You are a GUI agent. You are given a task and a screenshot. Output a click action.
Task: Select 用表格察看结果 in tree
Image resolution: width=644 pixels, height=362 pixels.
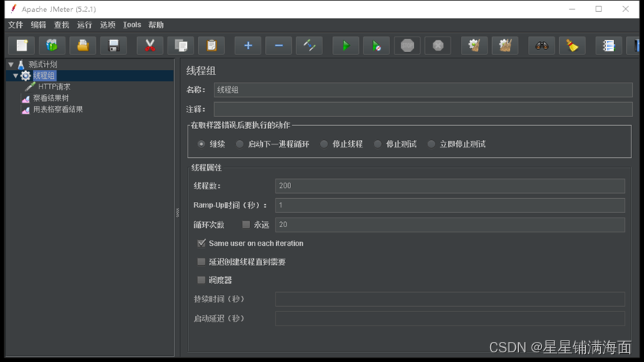tap(58, 109)
